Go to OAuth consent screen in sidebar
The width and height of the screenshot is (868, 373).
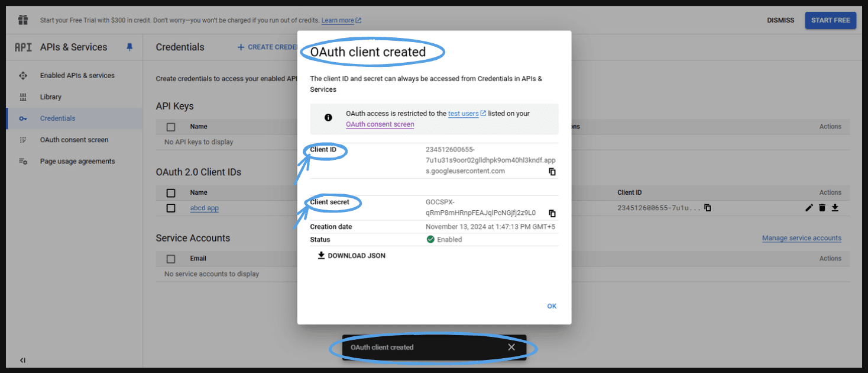pyautogui.click(x=74, y=140)
